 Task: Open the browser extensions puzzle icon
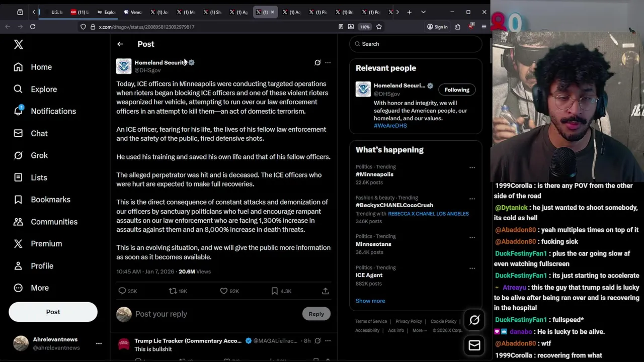pos(457,27)
